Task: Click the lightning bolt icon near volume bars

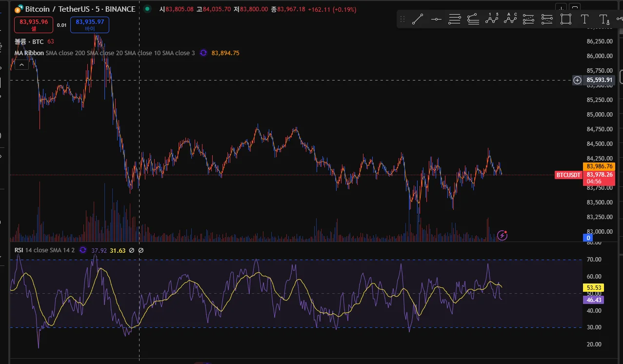Action: 502,236
